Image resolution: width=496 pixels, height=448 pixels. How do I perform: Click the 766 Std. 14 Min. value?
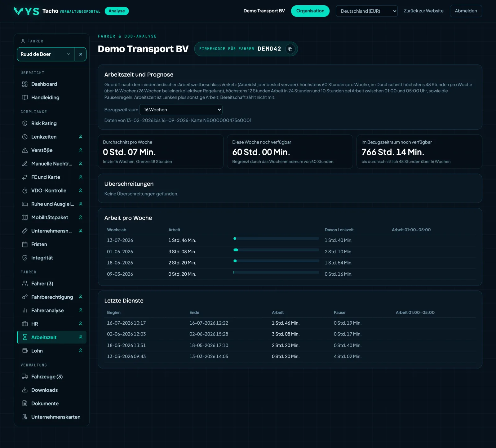tap(392, 152)
